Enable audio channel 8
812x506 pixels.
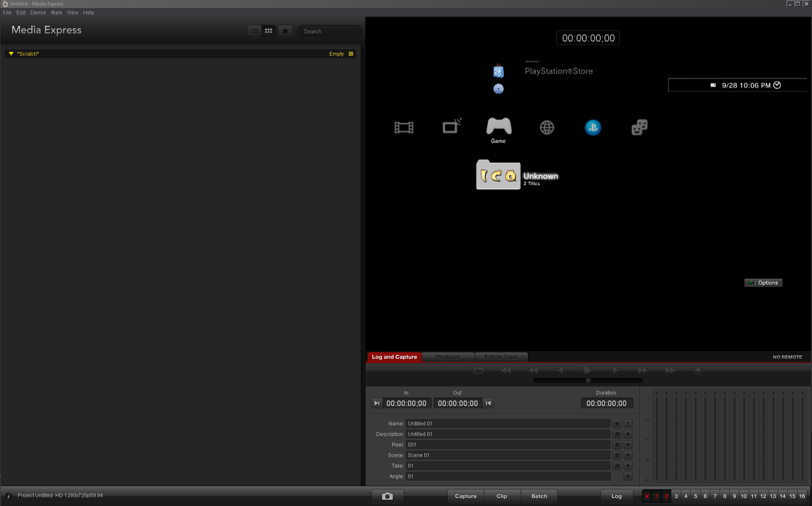(x=725, y=496)
